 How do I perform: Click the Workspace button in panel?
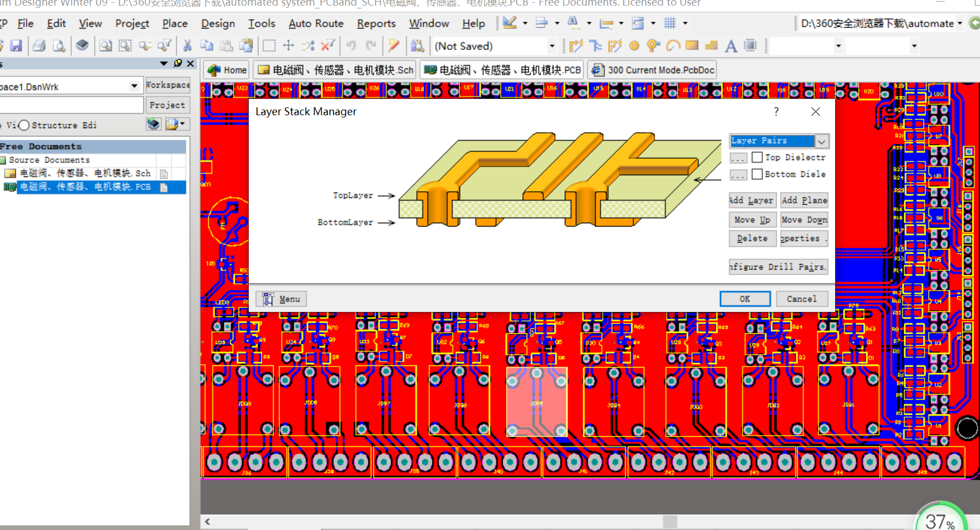(168, 85)
